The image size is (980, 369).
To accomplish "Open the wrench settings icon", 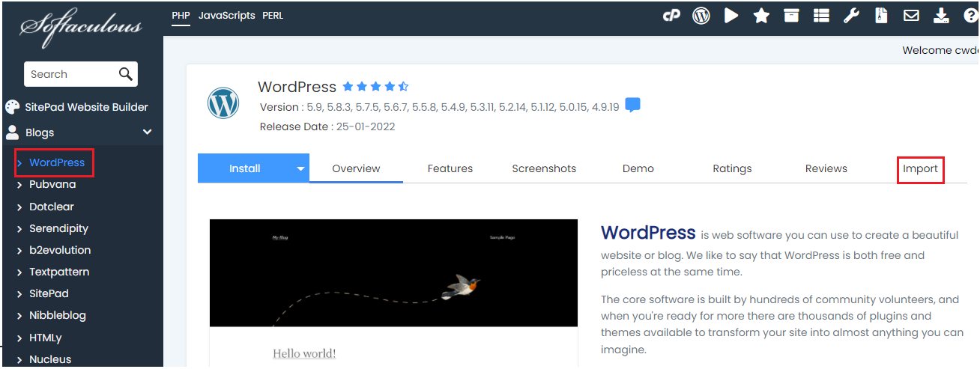I will pos(851,16).
